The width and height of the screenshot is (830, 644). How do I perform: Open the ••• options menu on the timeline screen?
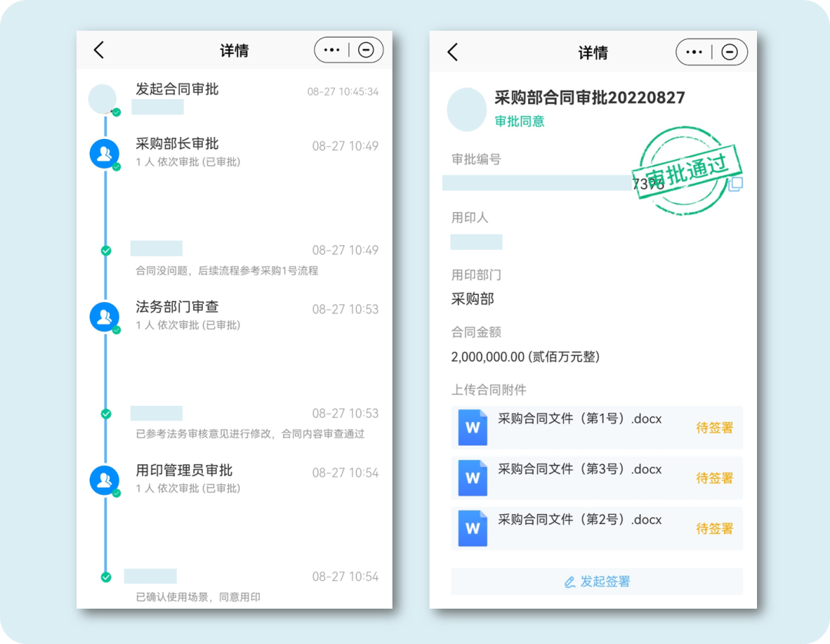tap(331, 49)
